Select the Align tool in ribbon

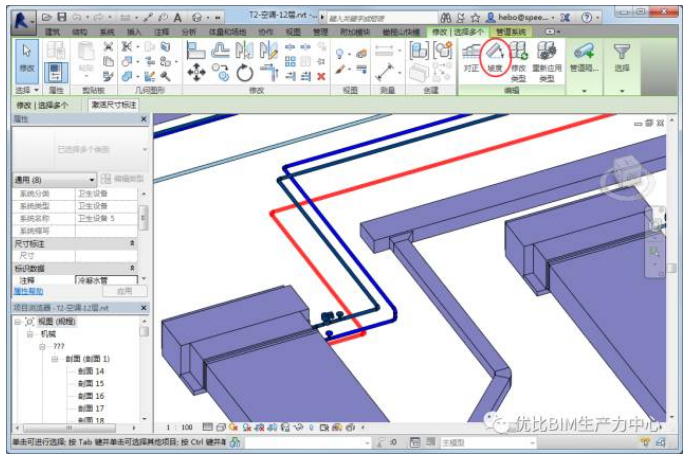tap(196, 50)
